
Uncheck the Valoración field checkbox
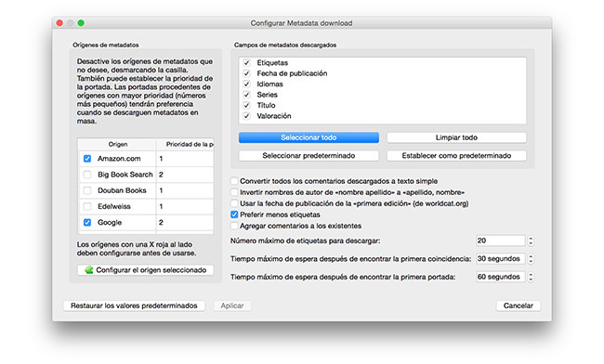(246, 116)
